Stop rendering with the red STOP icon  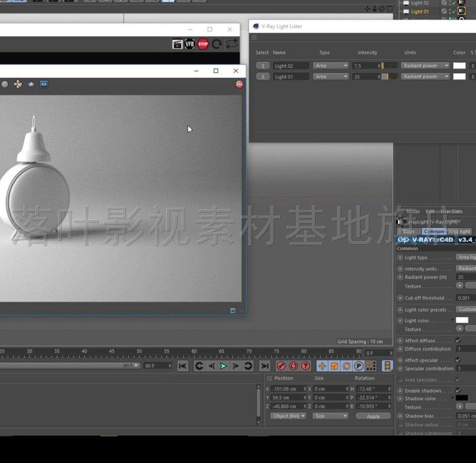click(203, 44)
